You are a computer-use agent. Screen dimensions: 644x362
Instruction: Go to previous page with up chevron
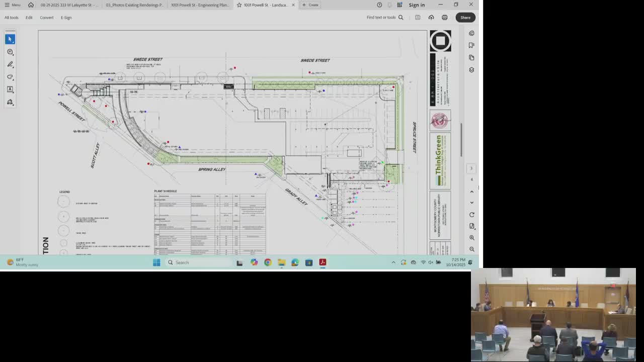[471, 192]
